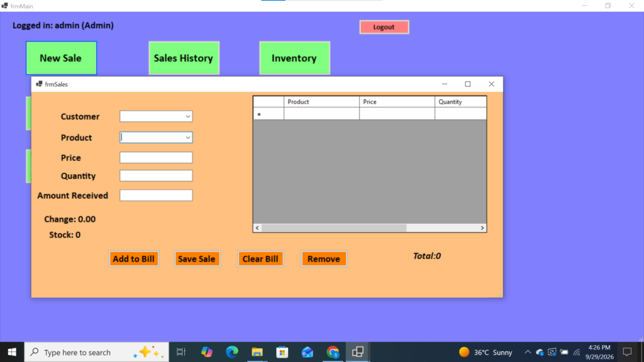Minimize the frmSales window
This screenshot has height=362, width=644.
coord(445,84)
